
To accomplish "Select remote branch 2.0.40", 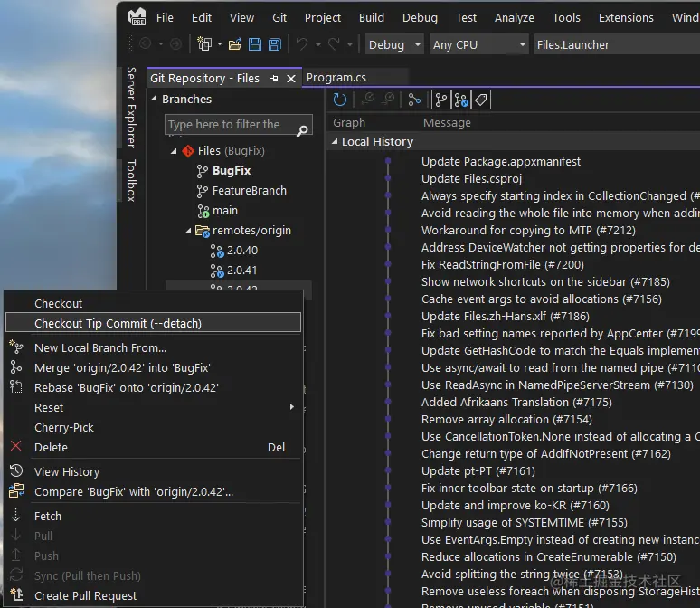I will coord(242,251).
